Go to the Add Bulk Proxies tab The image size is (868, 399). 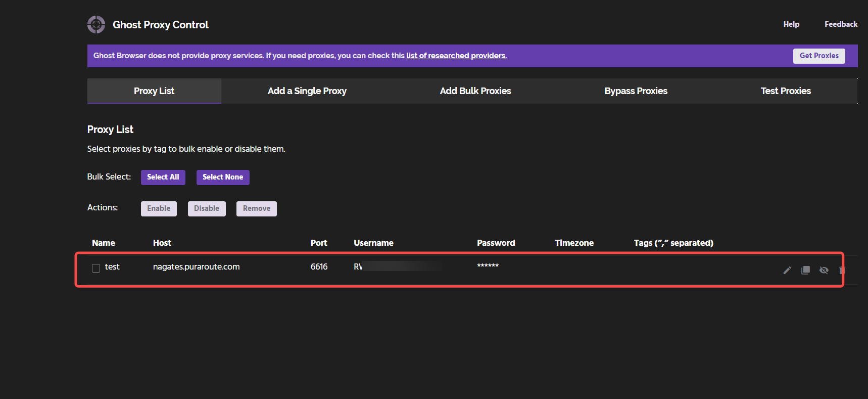point(475,91)
